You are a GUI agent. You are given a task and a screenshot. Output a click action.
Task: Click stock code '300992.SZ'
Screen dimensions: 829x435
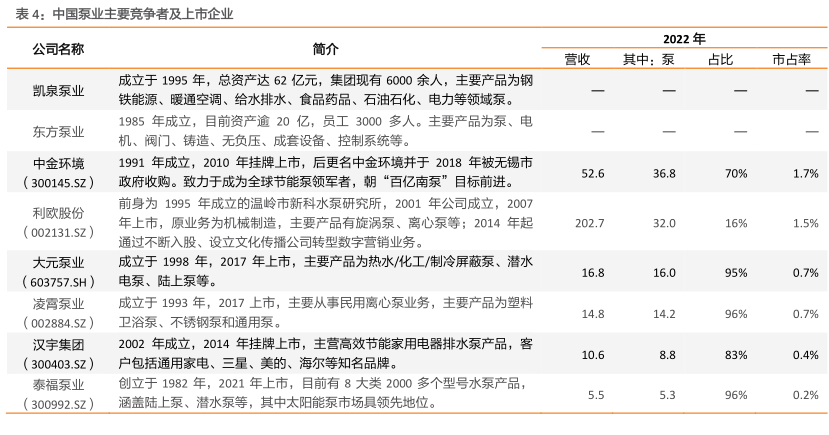[58, 405]
